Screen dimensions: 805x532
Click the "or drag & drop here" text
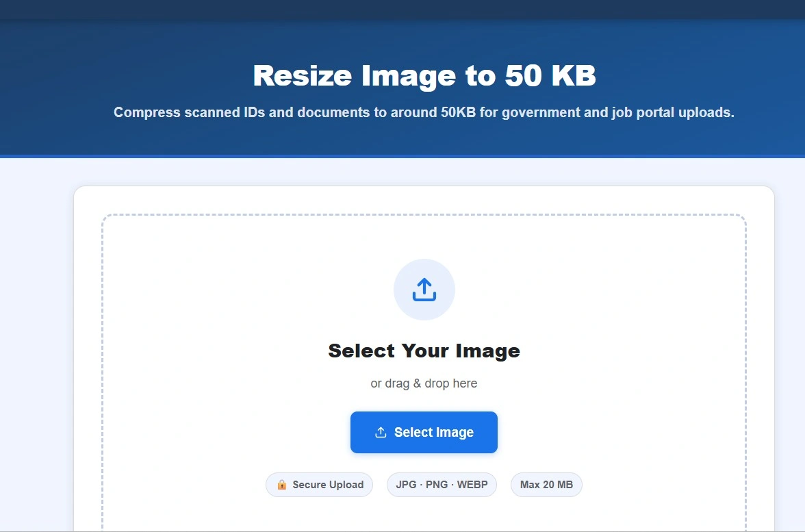(x=424, y=383)
